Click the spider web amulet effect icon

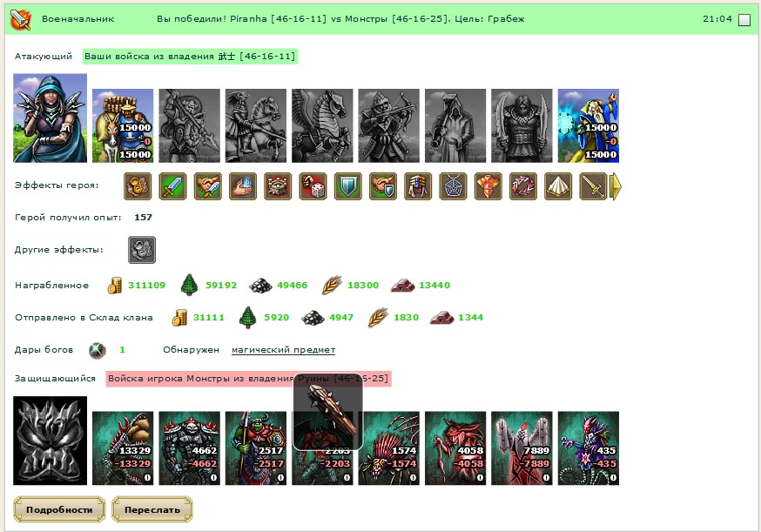tap(454, 186)
